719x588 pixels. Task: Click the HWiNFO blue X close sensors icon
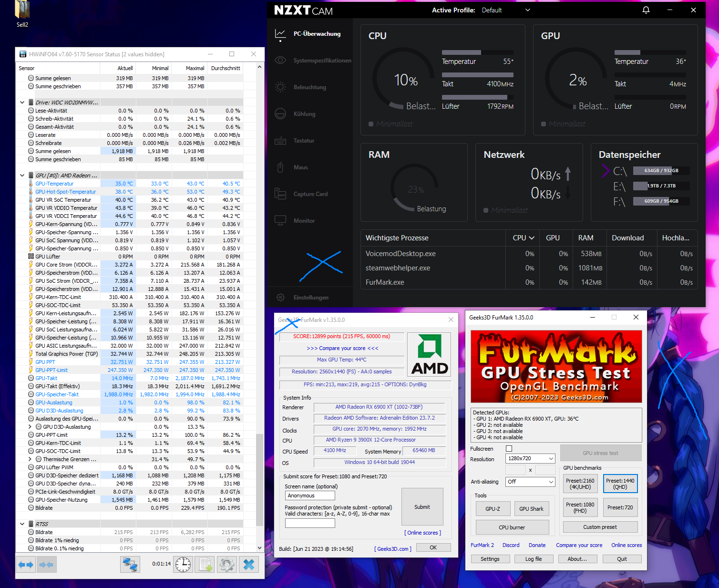(x=249, y=565)
